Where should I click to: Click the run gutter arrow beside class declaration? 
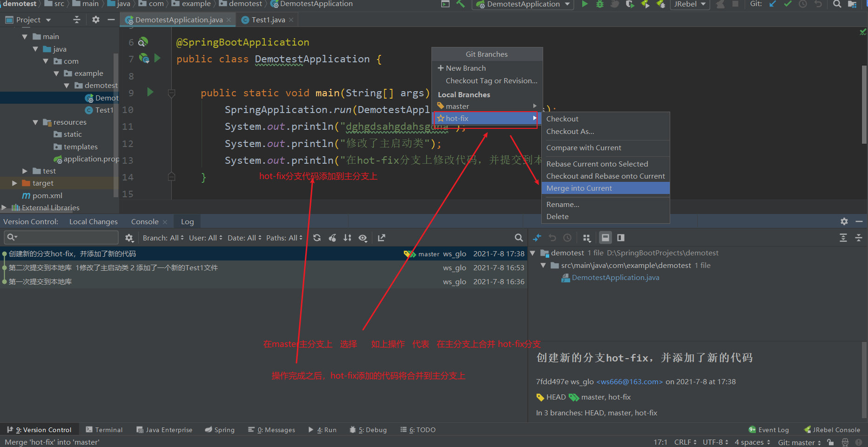[x=157, y=58]
